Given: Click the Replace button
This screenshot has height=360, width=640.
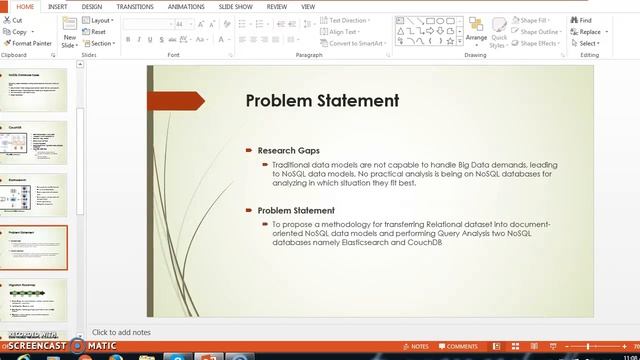Looking at the screenshot, I should click(x=586, y=31).
